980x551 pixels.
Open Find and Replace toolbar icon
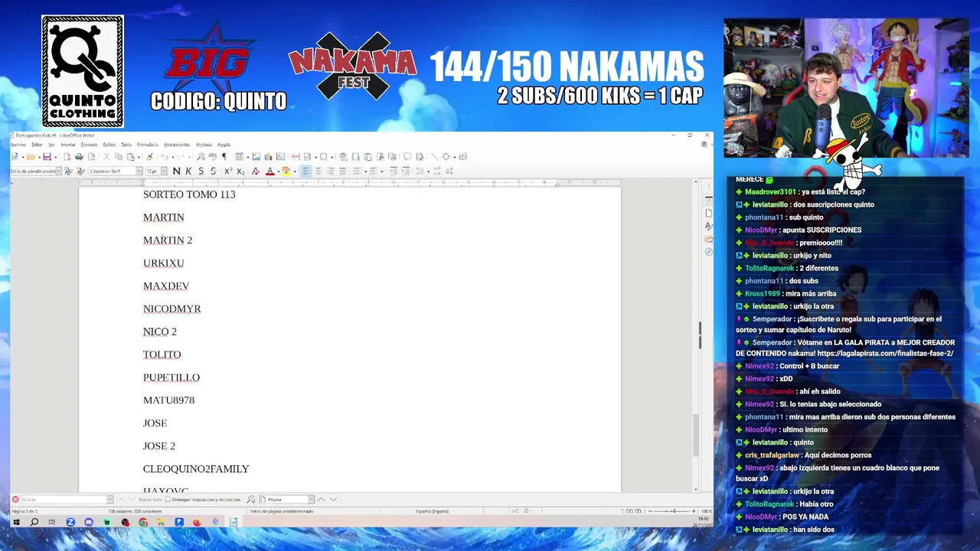(201, 157)
